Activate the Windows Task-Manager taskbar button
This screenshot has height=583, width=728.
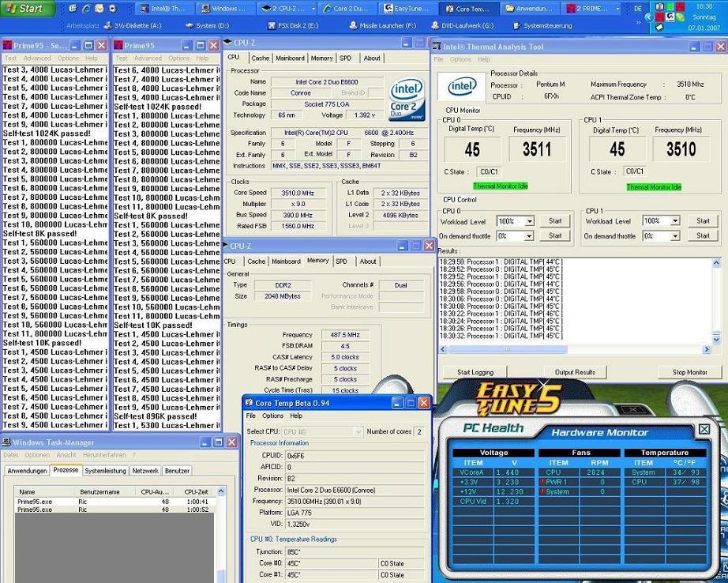pyautogui.click(x=226, y=9)
